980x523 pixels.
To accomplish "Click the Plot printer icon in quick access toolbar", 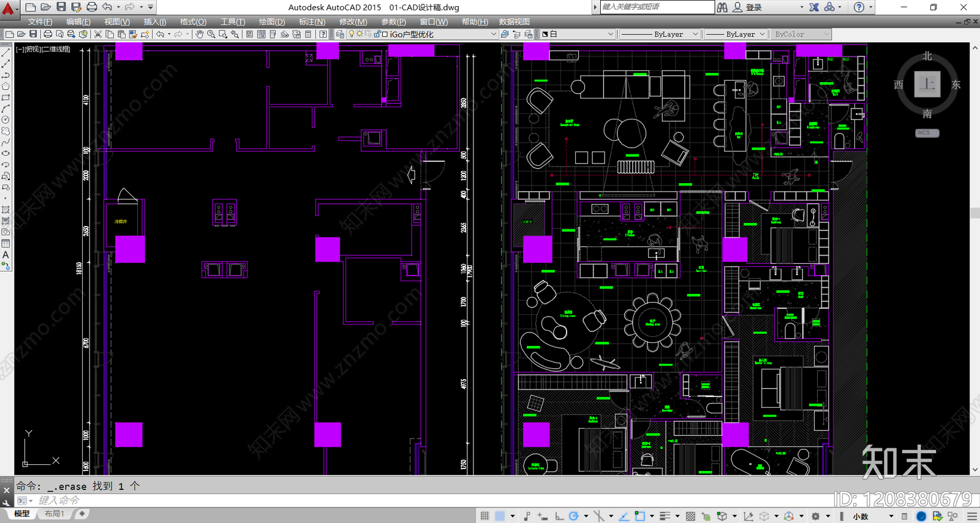I will (x=92, y=7).
